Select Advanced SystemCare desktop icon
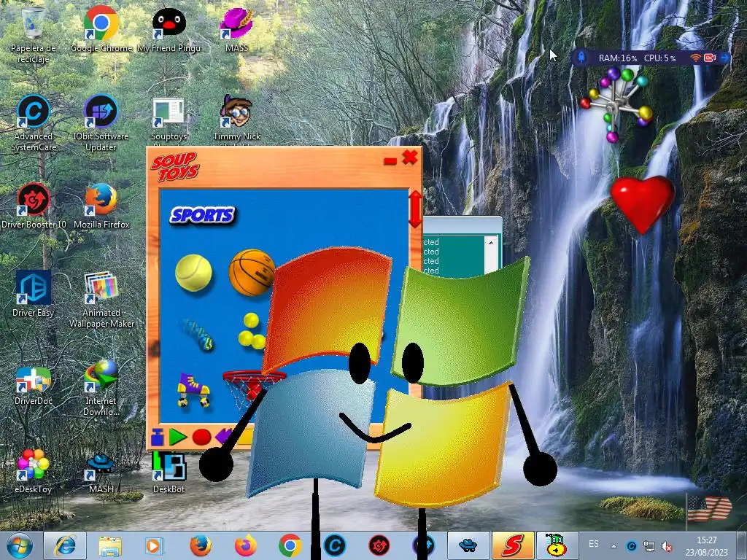Image resolution: width=747 pixels, height=560 pixels. coord(33,122)
